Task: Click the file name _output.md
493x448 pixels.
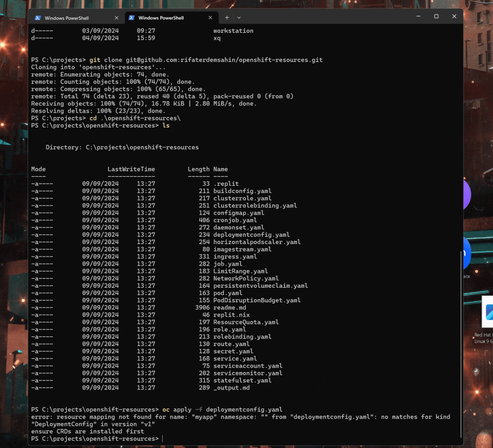Action: pyautogui.click(x=232, y=388)
